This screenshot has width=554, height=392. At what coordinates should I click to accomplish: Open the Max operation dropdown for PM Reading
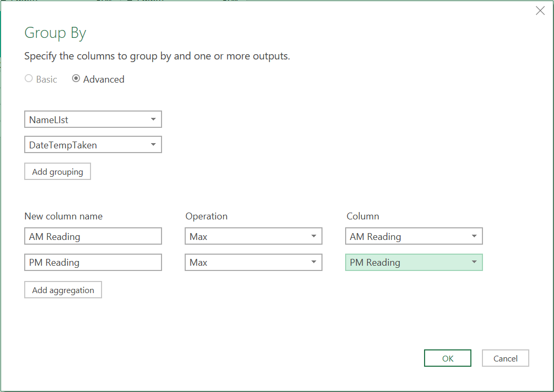(x=254, y=262)
